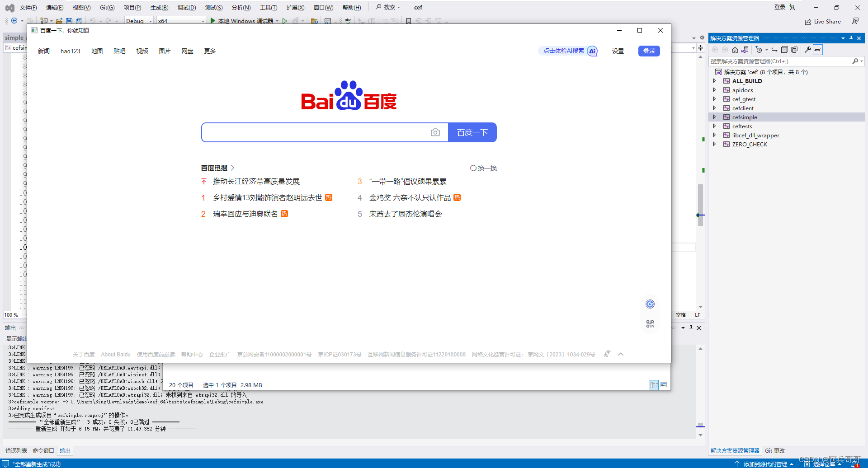Screen dimensions: 868x468
Task: Click the save all files icon
Action: pyautogui.click(x=79, y=21)
